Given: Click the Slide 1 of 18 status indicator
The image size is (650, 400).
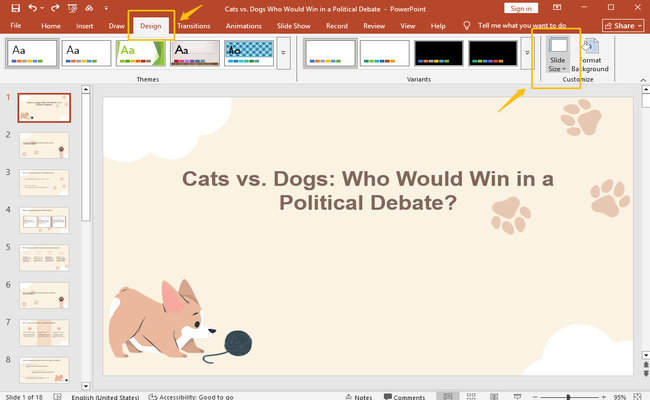Looking at the screenshot, I should click(x=24, y=397).
